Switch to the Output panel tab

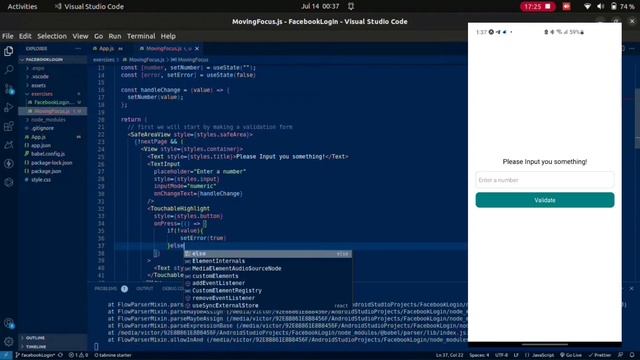pyautogui.click(x=144, y=289)
